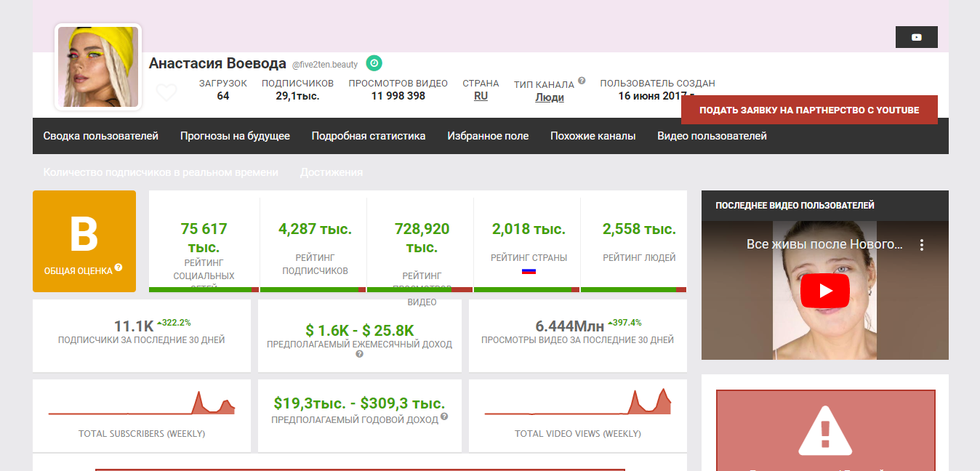The height and width of the screenshot is (471, 980).
Task: Click the help icon beside ОБЩАЯ ОЦЕНКА
Action: 119,267
